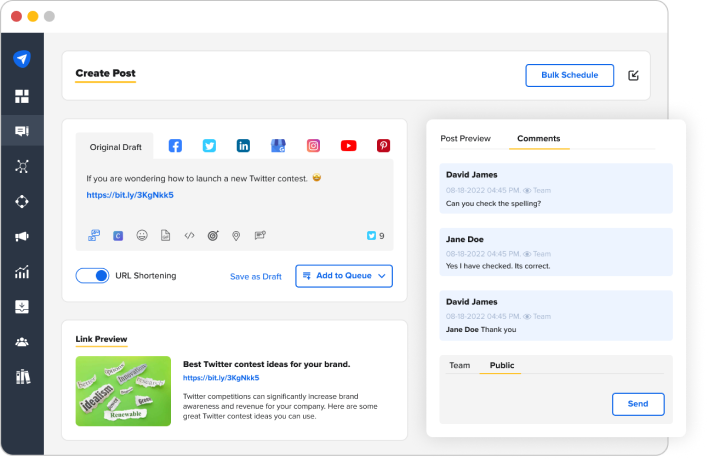Select the Team comment tab
Image resolution: width=708 pixels, height=459 pixels.
click(459, 365)
